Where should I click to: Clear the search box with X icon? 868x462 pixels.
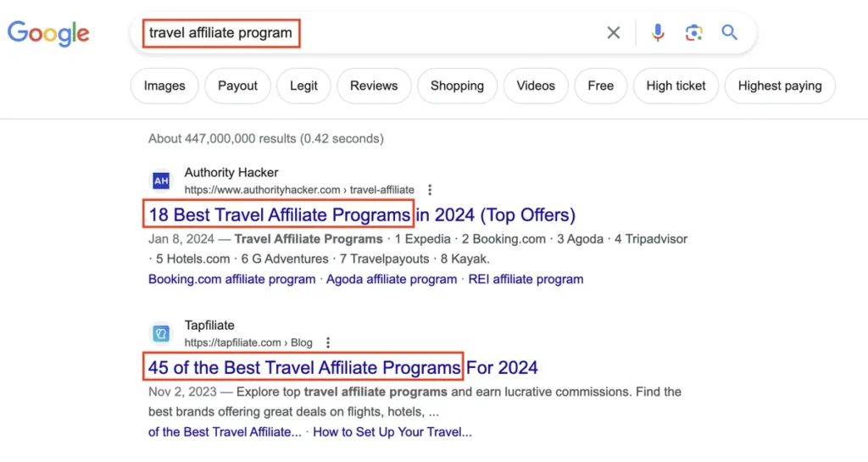(614, 33)
